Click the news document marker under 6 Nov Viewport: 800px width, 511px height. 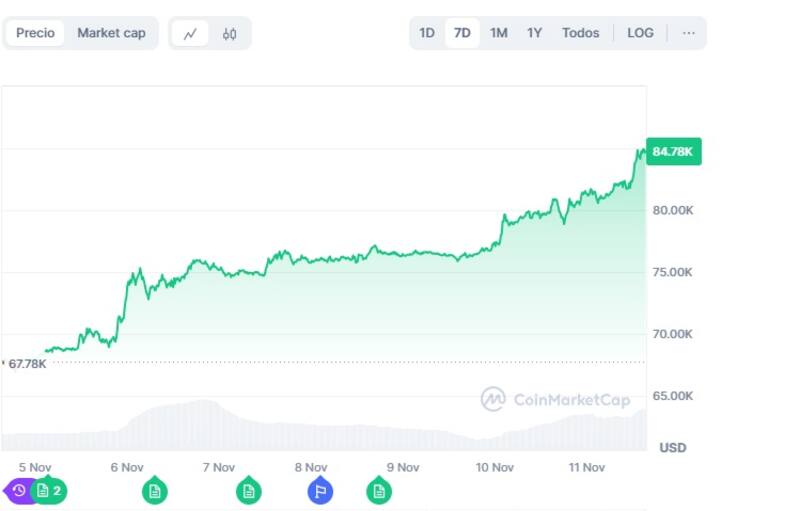154,490
